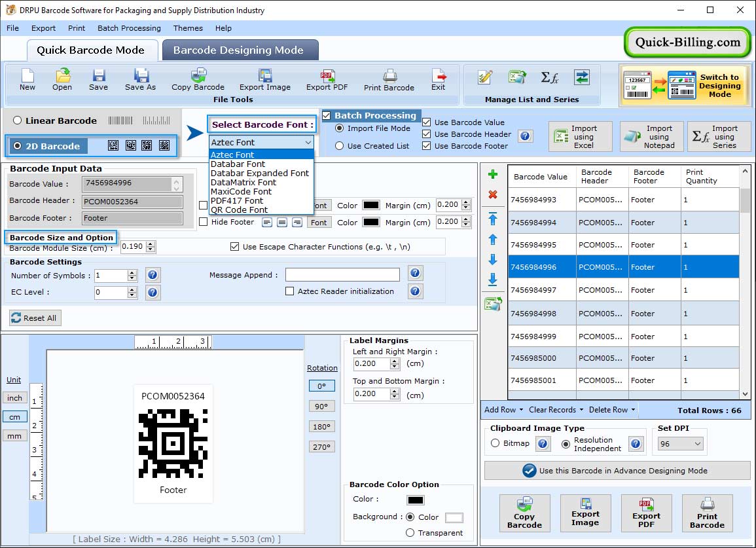756x548 pixels.
Task: Open the File menu
Action: [13, 28]
